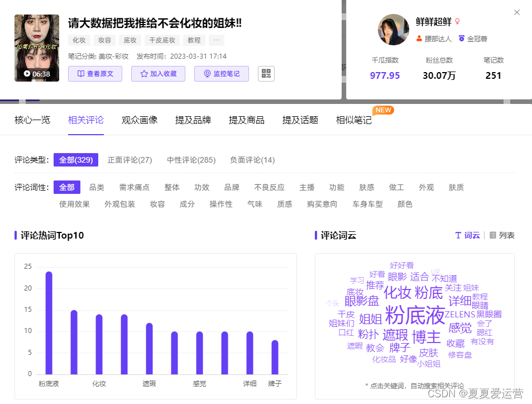
Task: Open the 鲜鲜超鲜 profile avatar
Action: 393,30
